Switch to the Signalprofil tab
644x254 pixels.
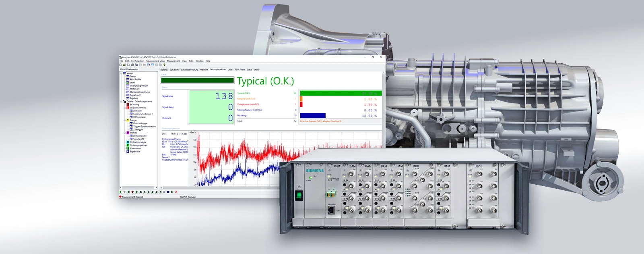point(174,70)
